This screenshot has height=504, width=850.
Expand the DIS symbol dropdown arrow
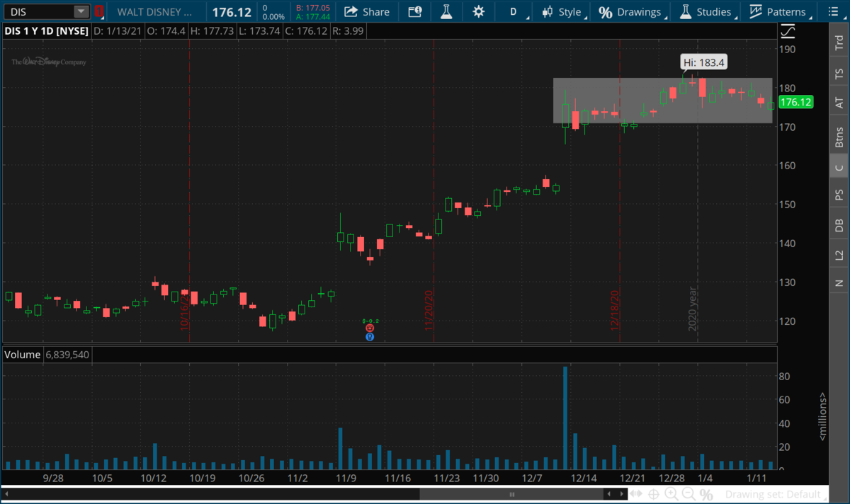tap(81, 11)
